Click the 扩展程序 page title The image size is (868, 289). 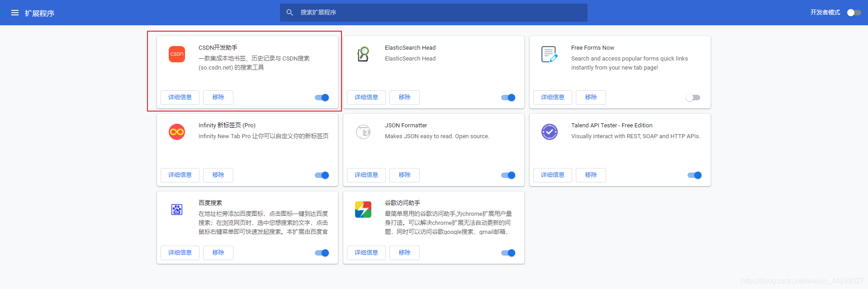39,13
